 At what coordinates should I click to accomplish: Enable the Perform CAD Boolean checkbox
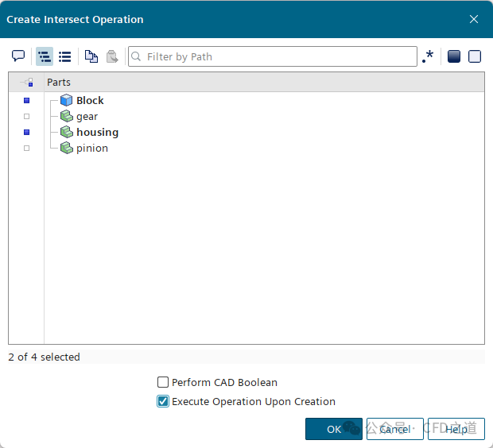[x=163, y=382]
